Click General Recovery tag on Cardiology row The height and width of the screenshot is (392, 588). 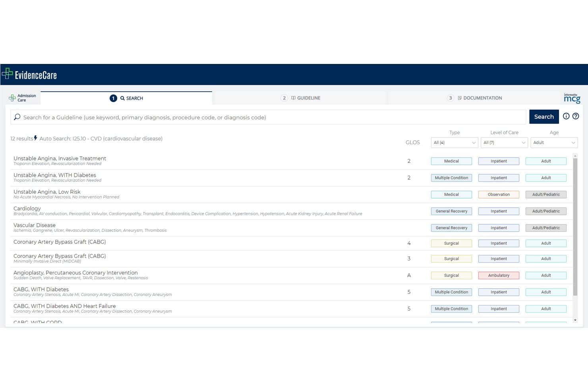point(451,211)
